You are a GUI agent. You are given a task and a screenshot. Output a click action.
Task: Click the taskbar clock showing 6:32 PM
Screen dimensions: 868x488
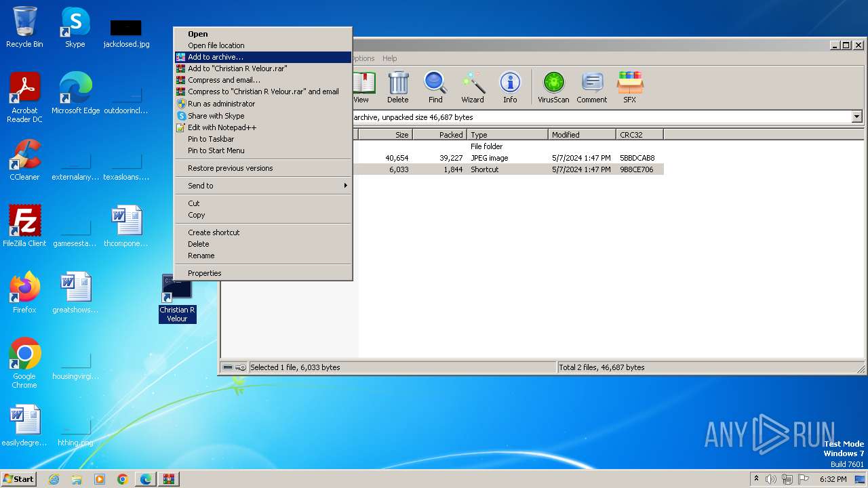833,479
